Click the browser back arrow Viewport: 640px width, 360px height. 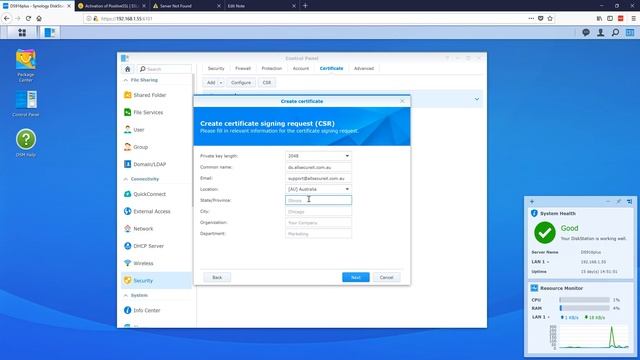click(7, 18)
